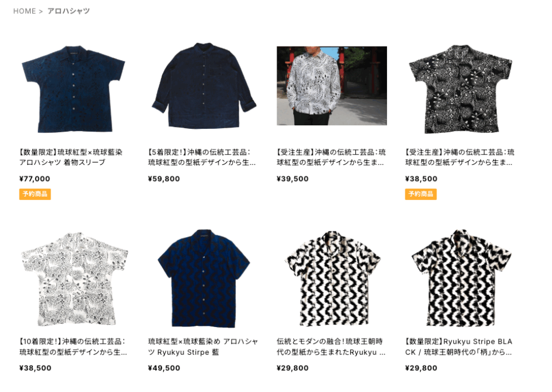The width and height of the screenshot is (552, 392).
Task: Open the 【10着限定!】 product title link
Action: pyautogui.click(x=73, y=347)
